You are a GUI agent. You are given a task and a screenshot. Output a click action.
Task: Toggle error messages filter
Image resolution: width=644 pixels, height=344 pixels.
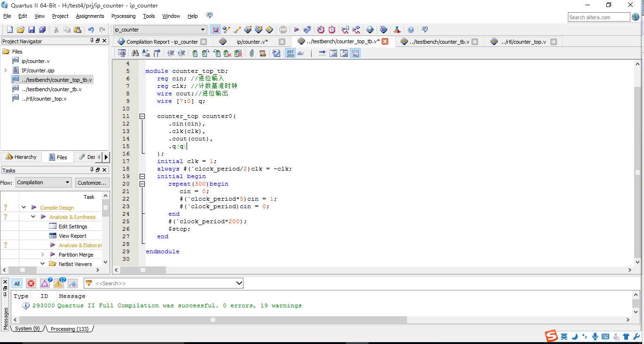pos(31,283)
